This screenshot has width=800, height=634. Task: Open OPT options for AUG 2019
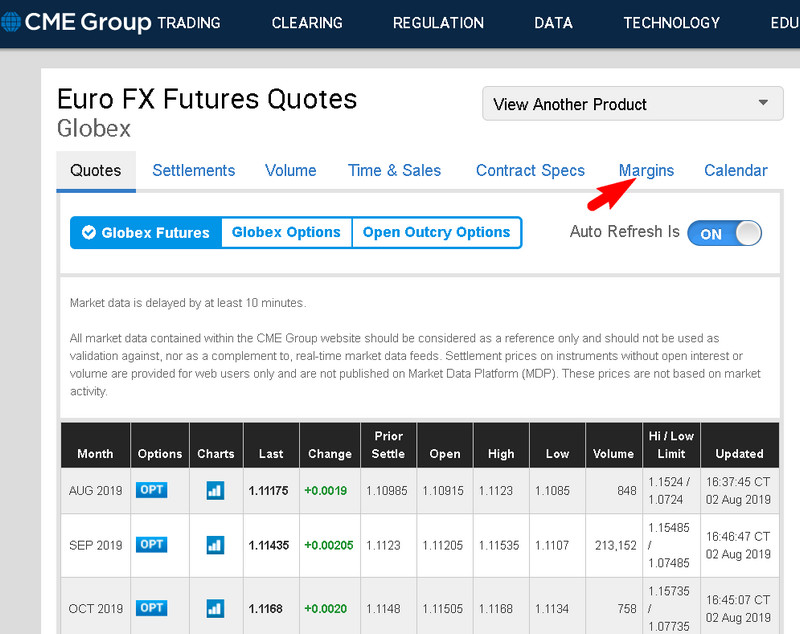coord(152,490)
